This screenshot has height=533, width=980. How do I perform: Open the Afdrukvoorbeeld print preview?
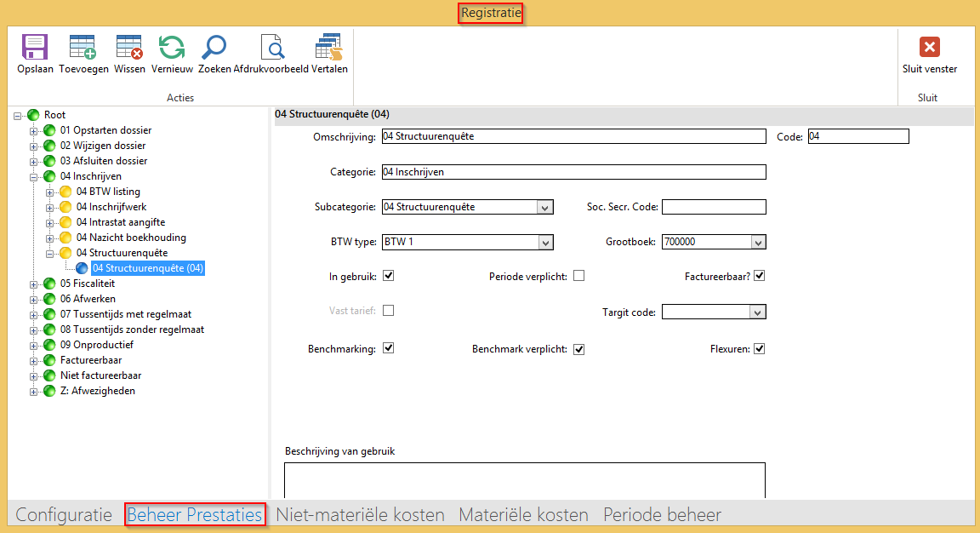[x=271, y=48]
